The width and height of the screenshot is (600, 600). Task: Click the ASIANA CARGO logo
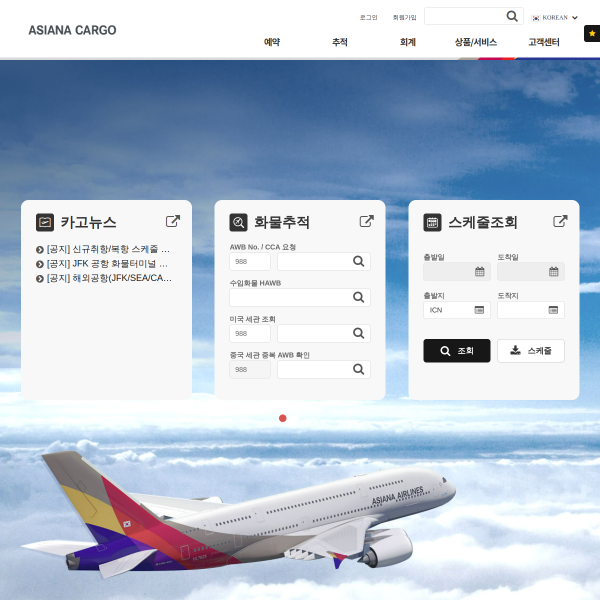pos(72,30)
